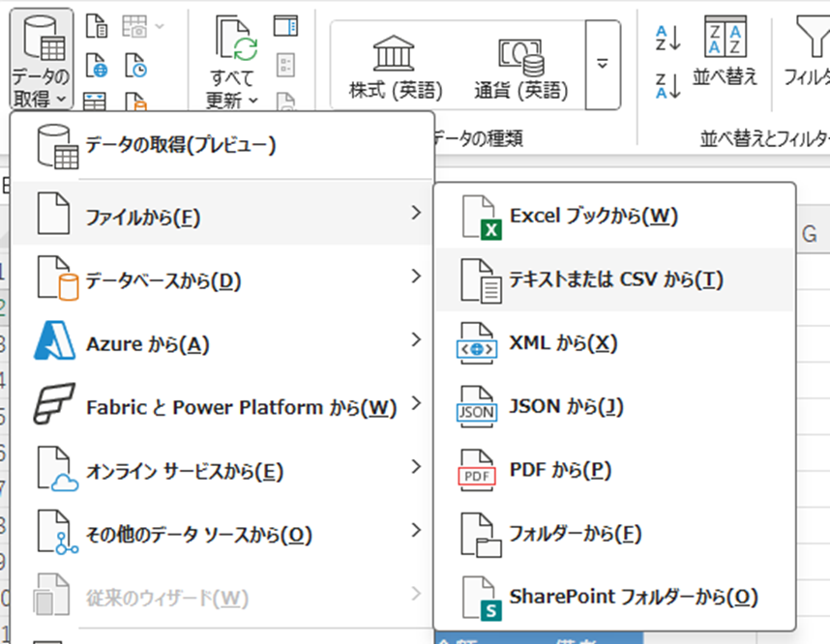Open Fabric と Power Platform から submenu
Image resolution: width=830 pixels, height=644 pixels.
222,407
